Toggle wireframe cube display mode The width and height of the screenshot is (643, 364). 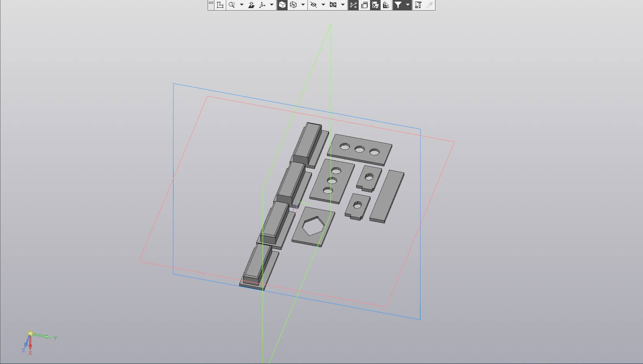[293, 5]
